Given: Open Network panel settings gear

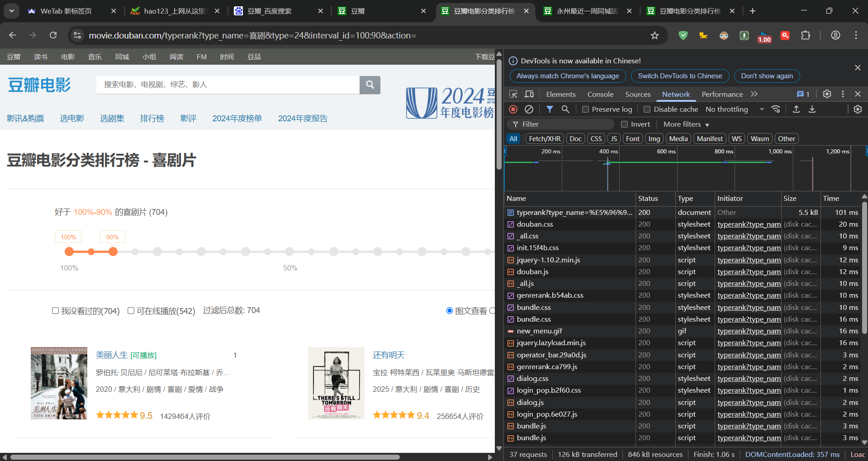Looking at the screenshot, I should pos(858,109).
